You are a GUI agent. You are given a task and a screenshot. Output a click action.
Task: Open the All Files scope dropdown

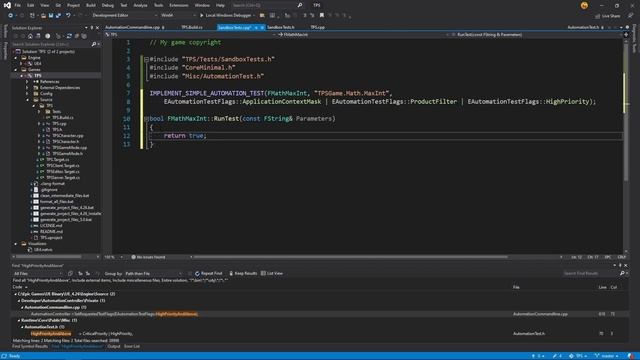point(38,273)
